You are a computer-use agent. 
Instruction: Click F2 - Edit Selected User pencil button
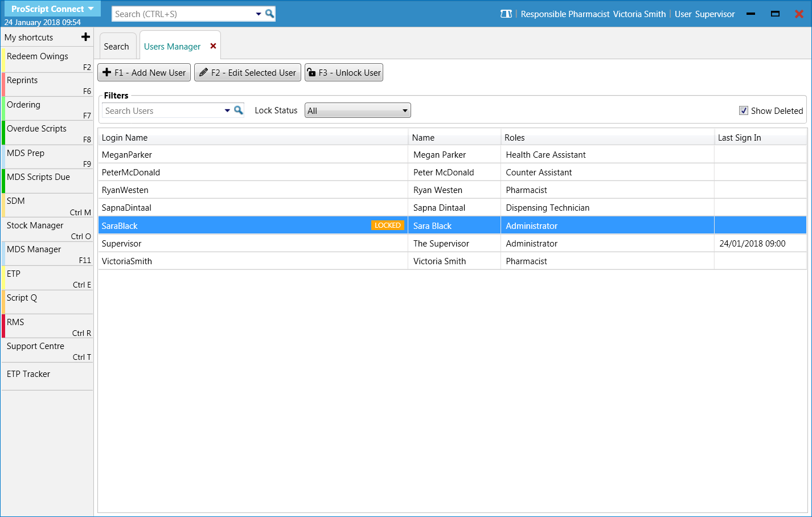248,73
